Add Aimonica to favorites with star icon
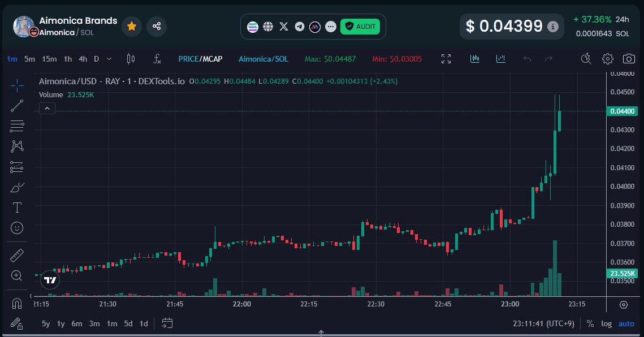644x337 pixels. point(132,27)
